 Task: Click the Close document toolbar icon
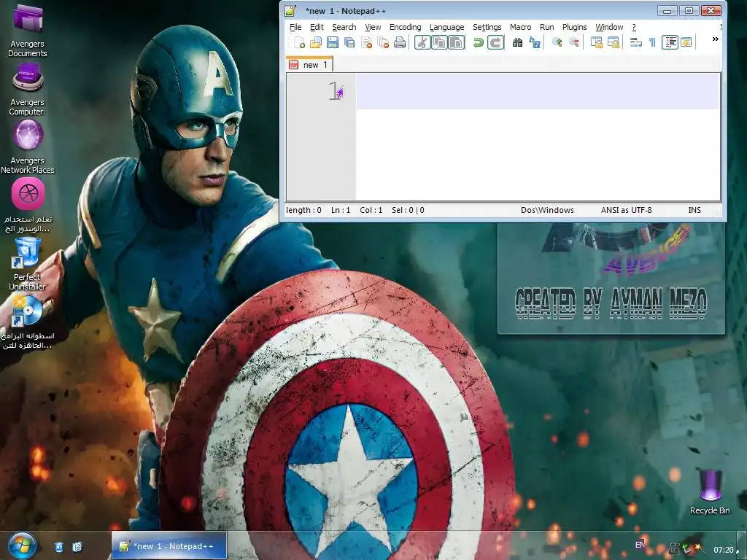[x=366, y=43]
